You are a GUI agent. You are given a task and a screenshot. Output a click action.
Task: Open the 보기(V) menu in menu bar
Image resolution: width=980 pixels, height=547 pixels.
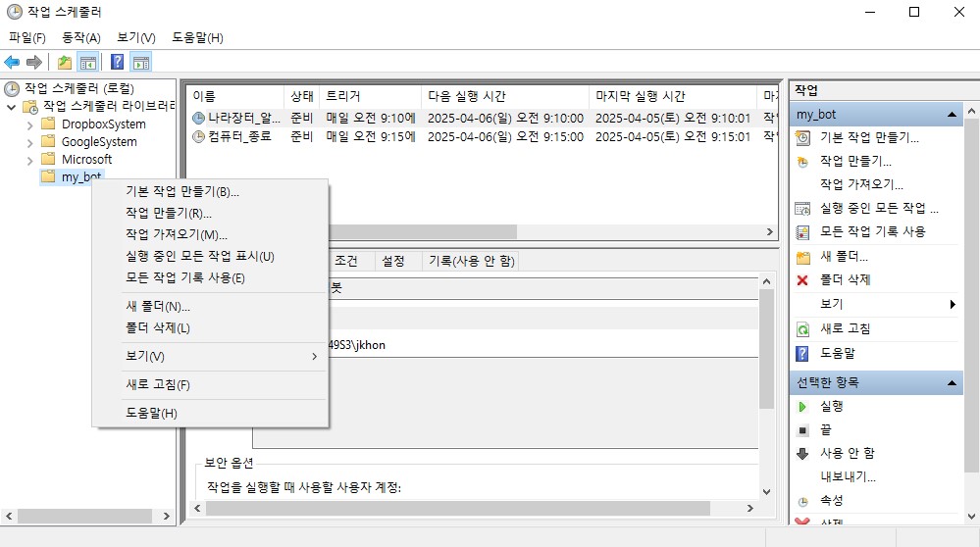pos(136,37)
